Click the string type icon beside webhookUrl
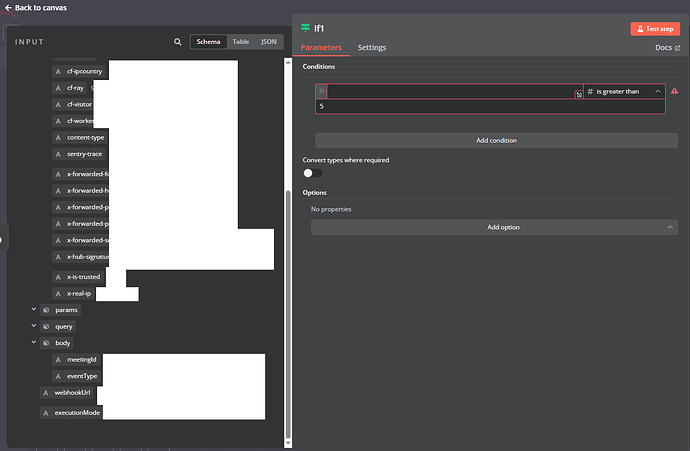The height and width of the screenshot is (451, 690). [46, 393]
